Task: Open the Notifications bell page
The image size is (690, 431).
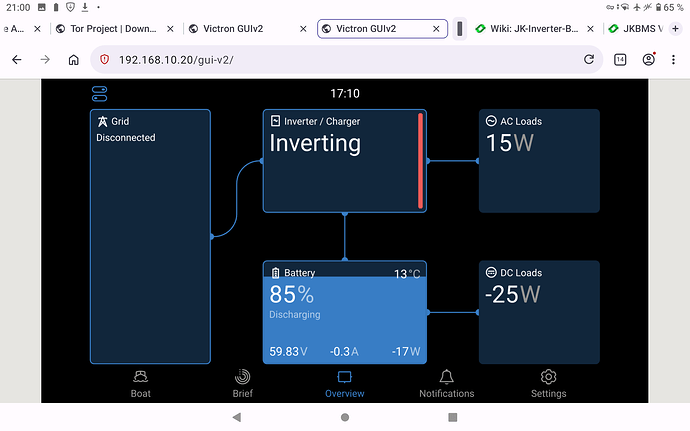Action: 446,384
